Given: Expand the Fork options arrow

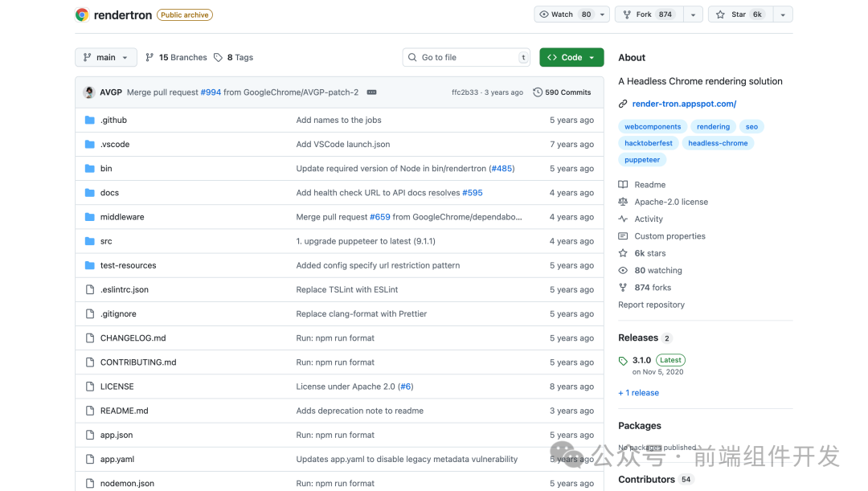Looking at the screenshot, I should [693, 14].
